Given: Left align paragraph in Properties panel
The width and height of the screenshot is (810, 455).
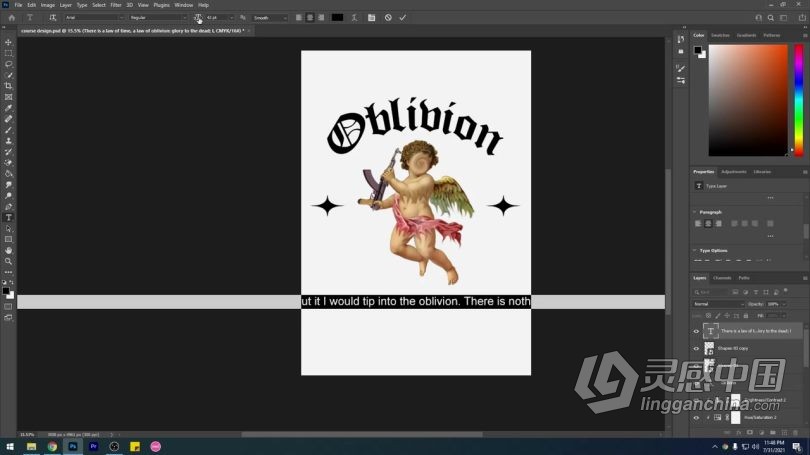Looking at the screenshot, I should pos(698,224).
